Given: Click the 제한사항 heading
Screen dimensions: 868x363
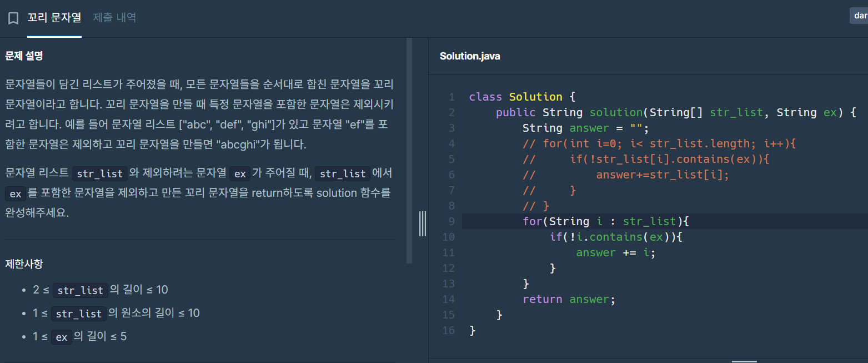Looking at the screenshot, I should (x=24, y=263).
